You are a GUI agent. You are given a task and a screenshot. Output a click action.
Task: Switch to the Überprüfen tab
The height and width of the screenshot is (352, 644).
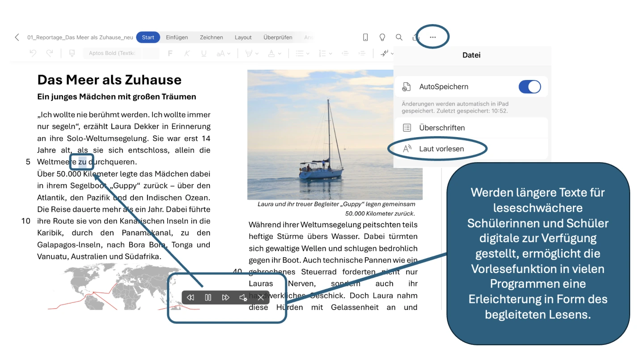tap(278, 38)
